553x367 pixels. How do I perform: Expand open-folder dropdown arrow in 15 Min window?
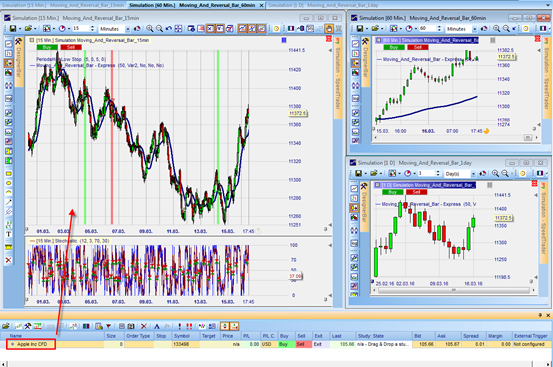[35, 29]
